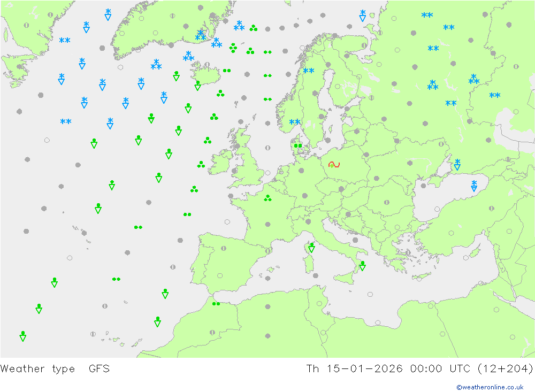Select the green shower symbol on Iceland's south coast
This screenshot has height=392, width=535.
coord(197,86)
